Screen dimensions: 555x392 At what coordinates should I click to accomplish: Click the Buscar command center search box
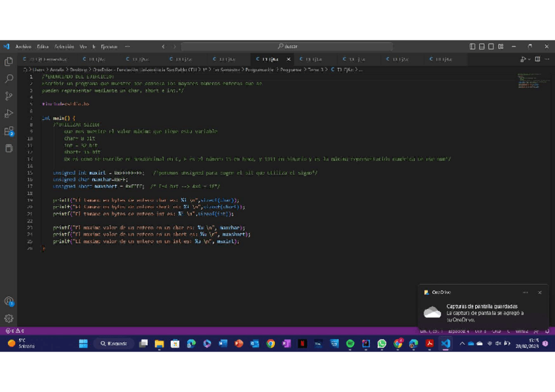point(287,46)
